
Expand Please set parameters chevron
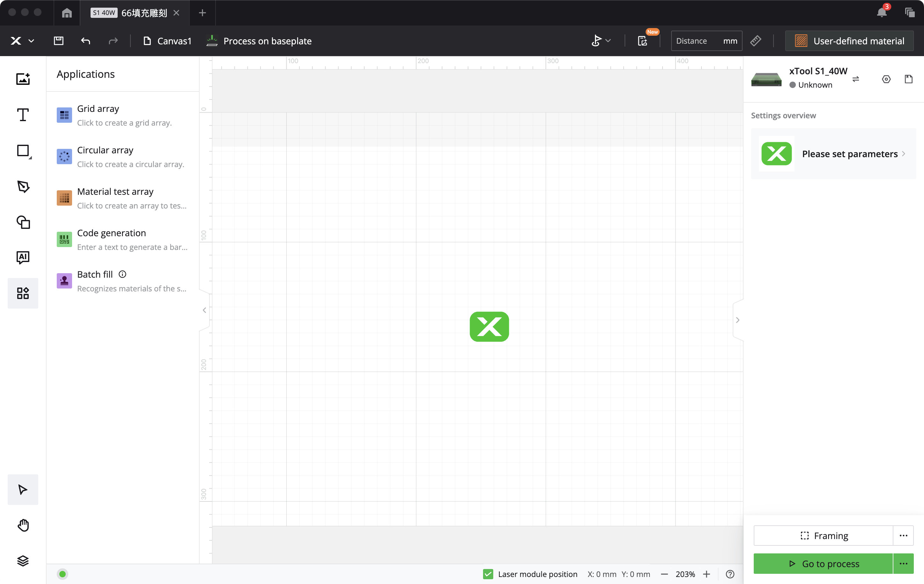coord(904,153)
